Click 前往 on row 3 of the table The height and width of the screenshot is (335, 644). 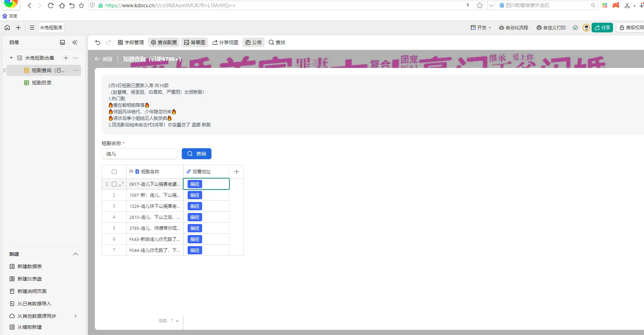click(x=195, y=206)
